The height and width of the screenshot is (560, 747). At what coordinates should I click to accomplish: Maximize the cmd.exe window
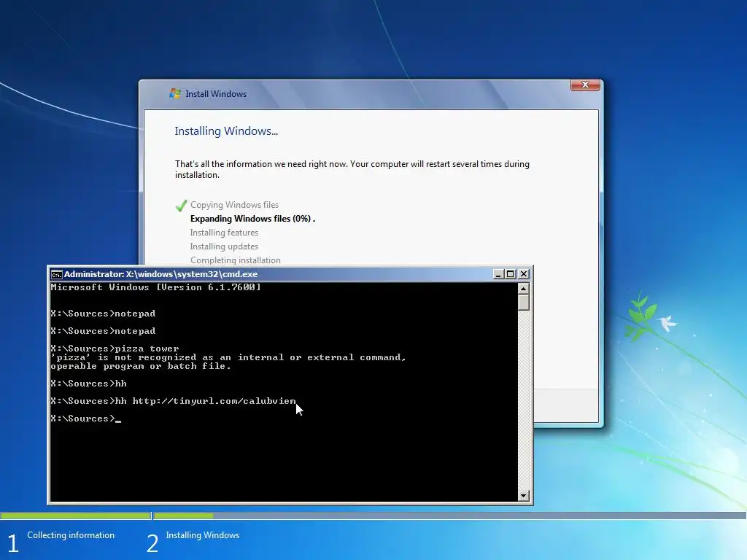[510, 274]
